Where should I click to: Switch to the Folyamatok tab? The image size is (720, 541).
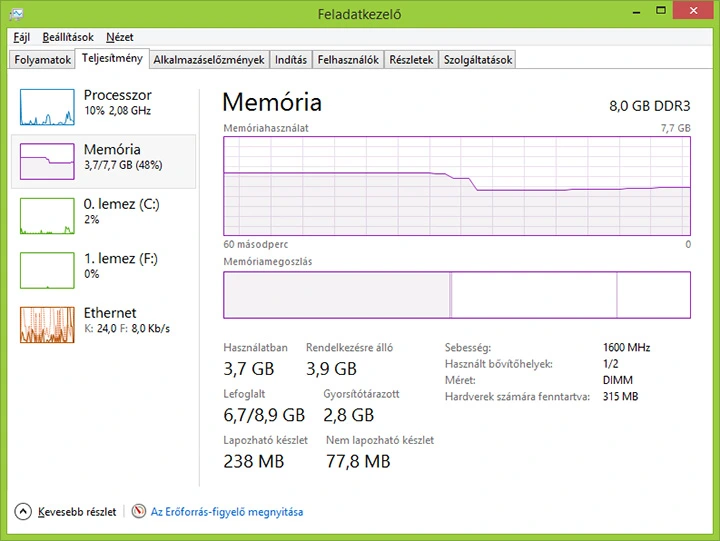click(42, 60)
